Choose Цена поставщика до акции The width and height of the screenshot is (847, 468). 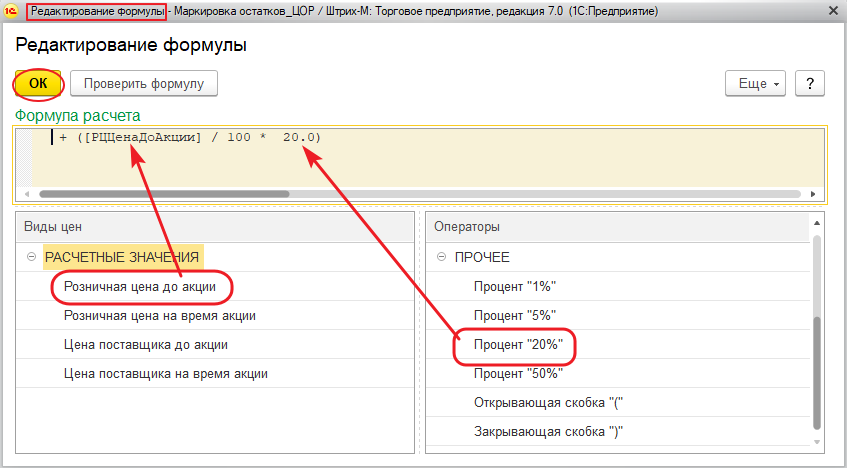[x=146, y=344]
